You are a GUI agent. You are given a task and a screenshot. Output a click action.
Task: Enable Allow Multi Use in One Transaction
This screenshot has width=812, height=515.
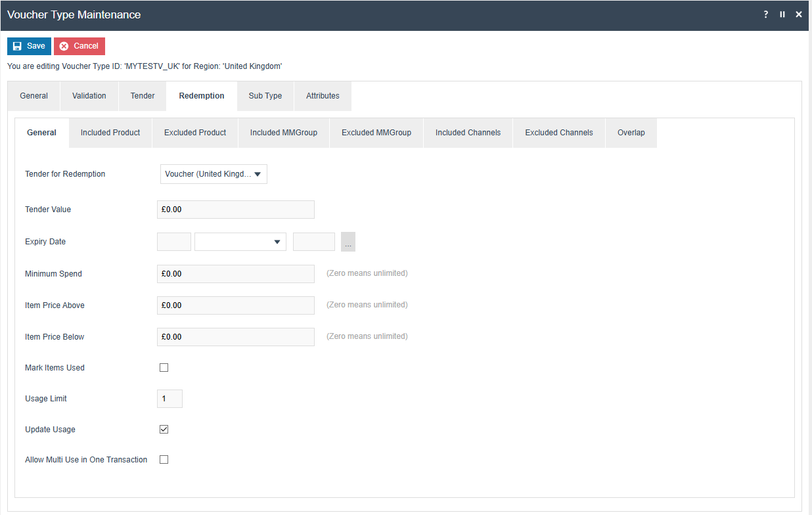(x=164, y=460)
